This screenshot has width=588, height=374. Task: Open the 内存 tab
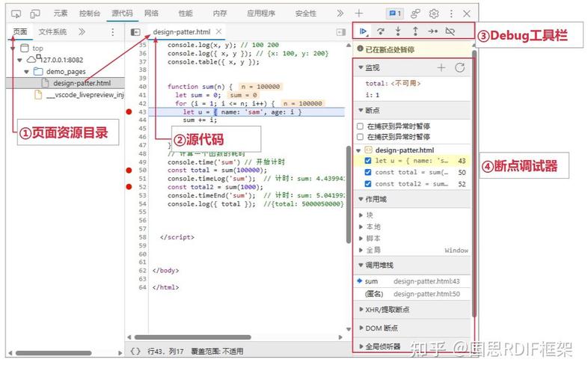(220, 13)
